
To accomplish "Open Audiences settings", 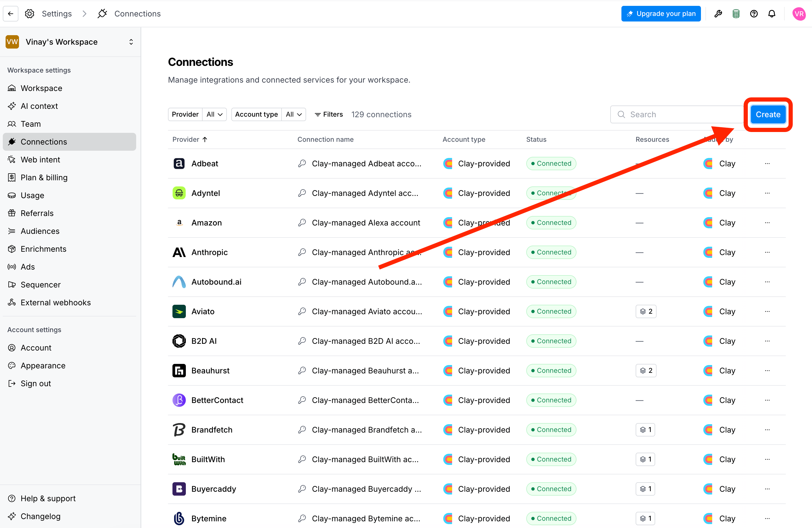I will 69,231.
